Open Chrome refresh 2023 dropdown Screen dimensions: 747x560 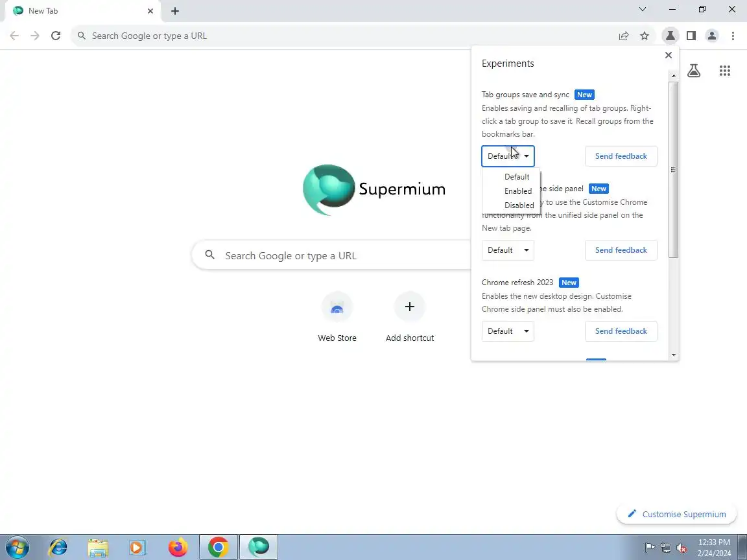(x=508, y=331)
